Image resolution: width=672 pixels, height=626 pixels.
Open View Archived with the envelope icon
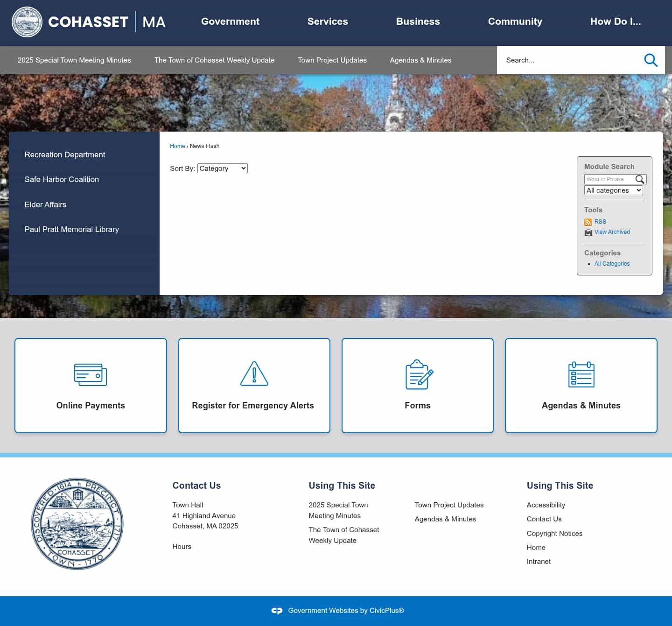[588, 232]
